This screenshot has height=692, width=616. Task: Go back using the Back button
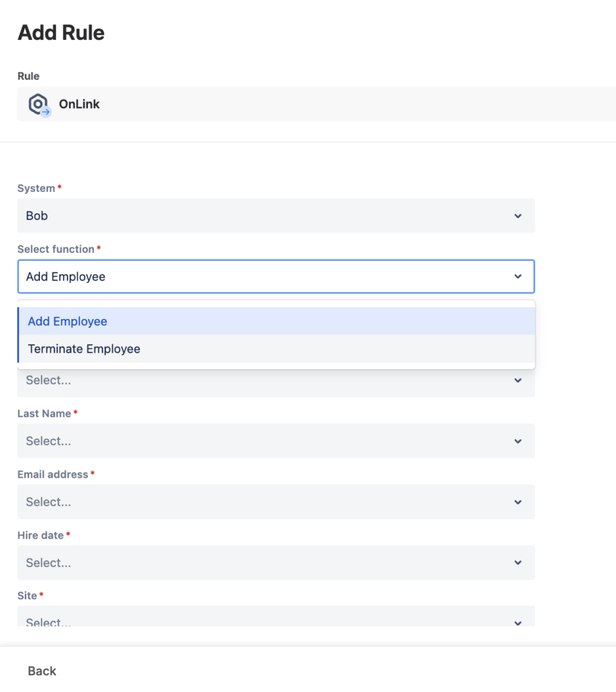[x=42, y=671]
